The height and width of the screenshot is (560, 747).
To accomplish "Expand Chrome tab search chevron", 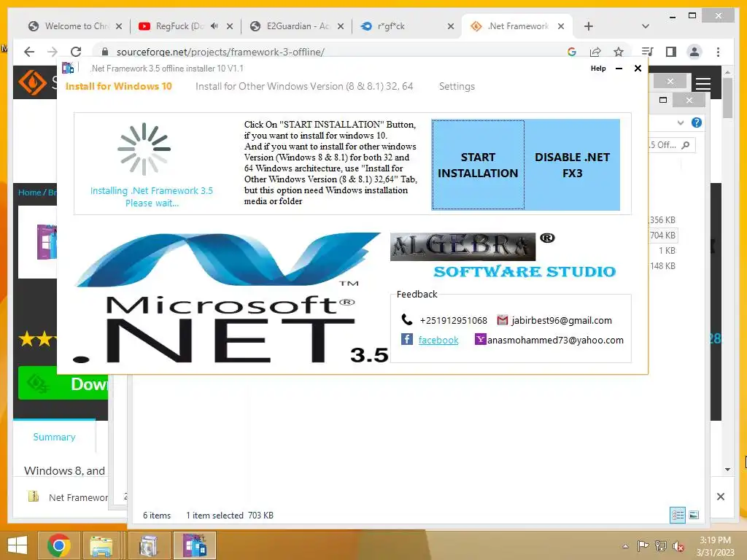I will click(x=646, y=26).
